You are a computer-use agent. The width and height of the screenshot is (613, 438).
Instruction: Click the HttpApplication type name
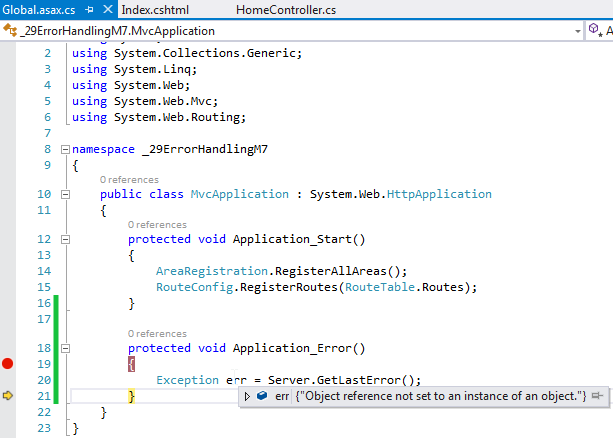click(x=439, y=194)
